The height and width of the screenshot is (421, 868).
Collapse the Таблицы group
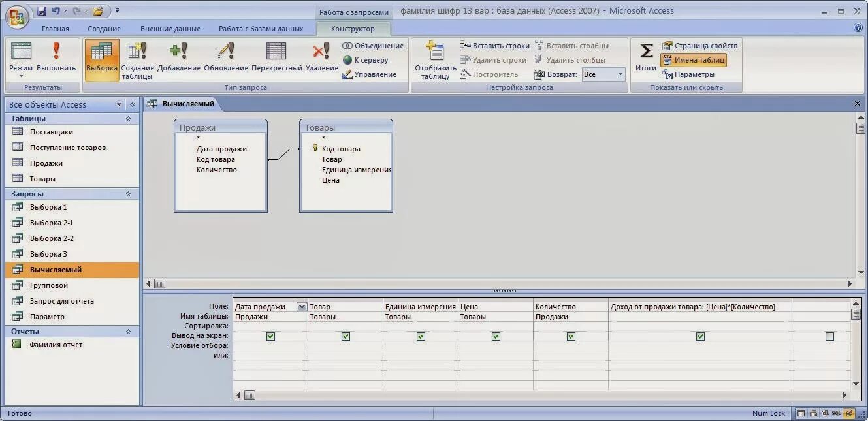128,119
